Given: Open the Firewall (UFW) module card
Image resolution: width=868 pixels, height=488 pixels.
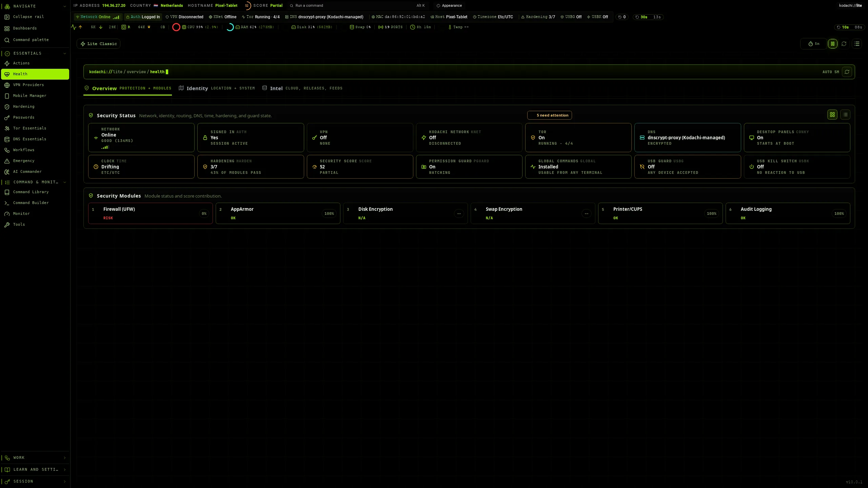Looking at the screenshot, I should (x=151, y=213).
